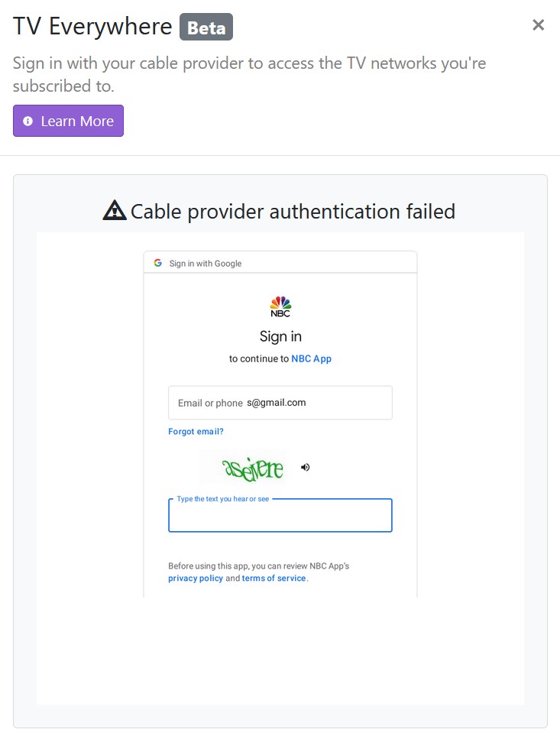Viewport: 560px width, 739px height.
Task: Click the authentication failed message text
Action: [293, 211]
